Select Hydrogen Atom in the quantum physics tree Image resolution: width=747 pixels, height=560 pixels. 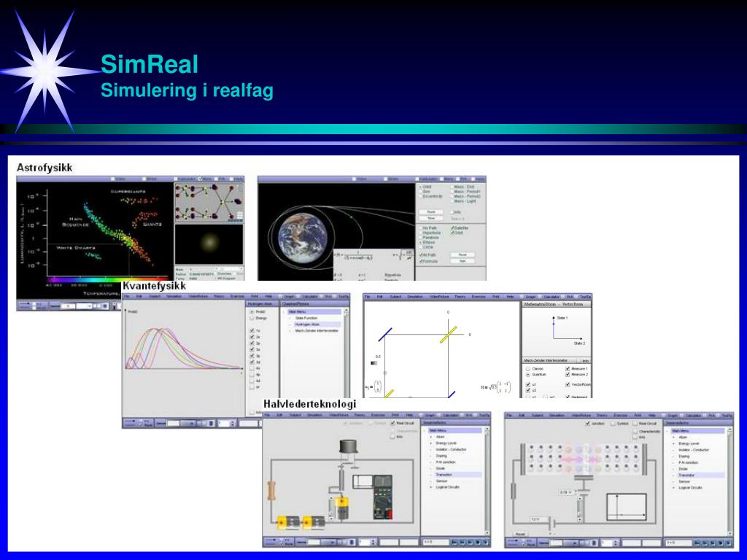pos(307,324)
